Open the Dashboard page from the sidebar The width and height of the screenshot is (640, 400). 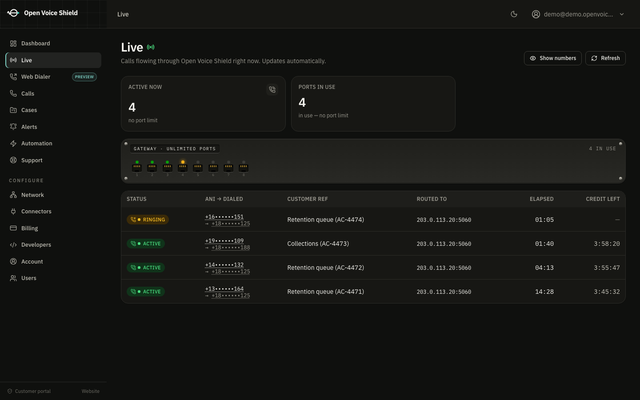(53, 43)
